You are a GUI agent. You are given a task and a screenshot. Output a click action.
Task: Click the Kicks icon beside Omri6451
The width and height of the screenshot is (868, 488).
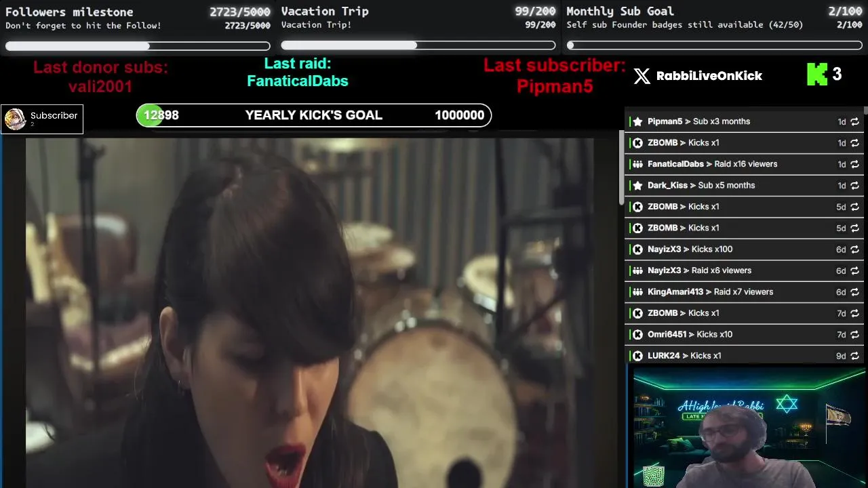click(x=637, y=334)
